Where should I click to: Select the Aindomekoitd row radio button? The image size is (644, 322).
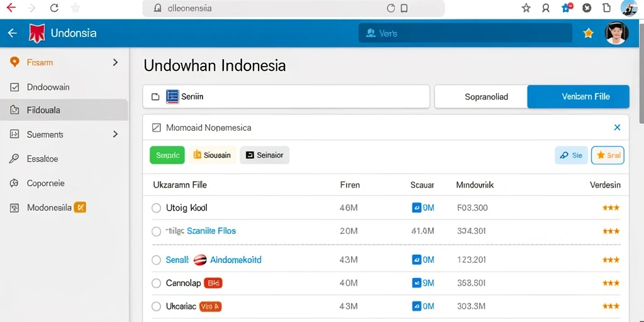point(156,260)
